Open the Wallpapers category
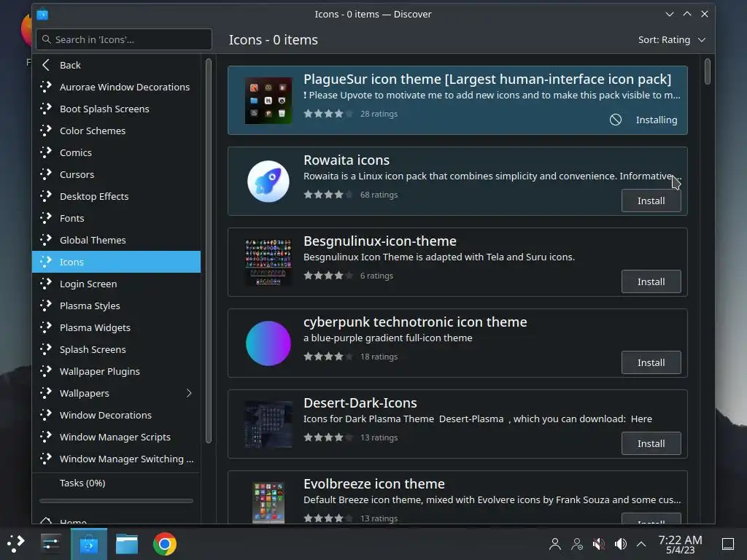 pos(116,393)
